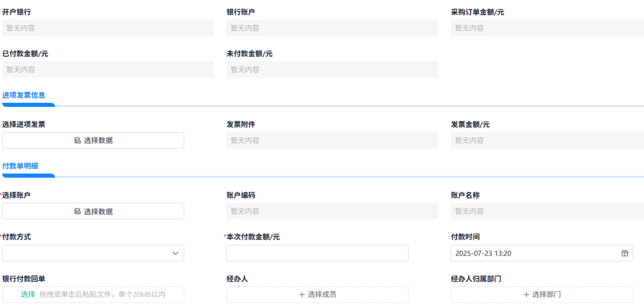Screen dimensions: 644x307
Task: Click the 2025-07-23 13:20 date value
Action: pyautogui.click(x=483, y=253)
